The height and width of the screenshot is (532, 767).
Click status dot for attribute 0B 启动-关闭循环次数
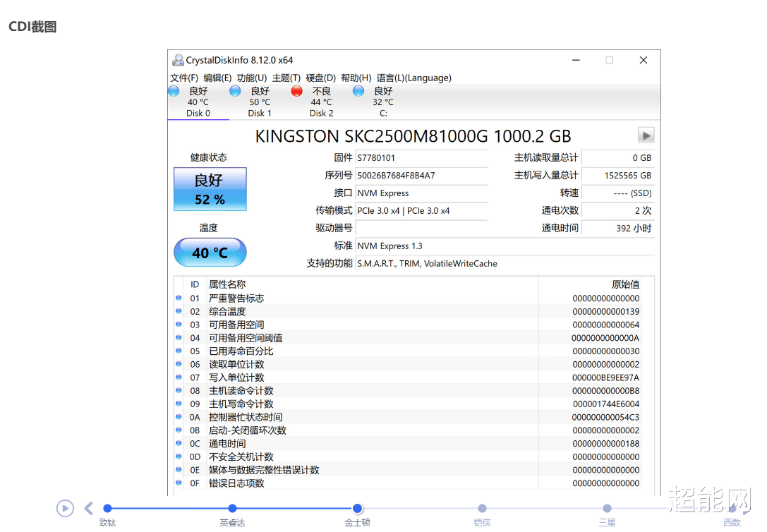[179, 430]
